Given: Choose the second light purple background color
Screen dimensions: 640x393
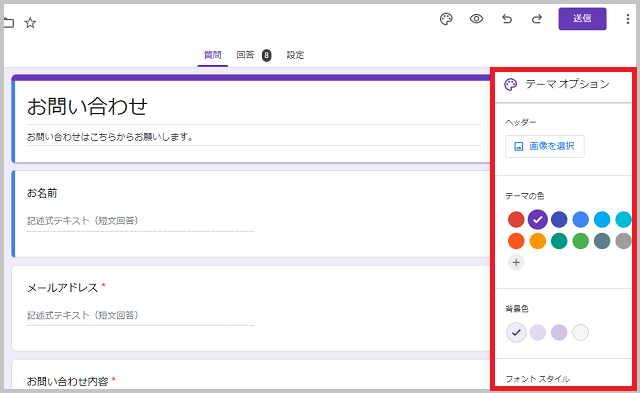Looking at the screenshot, I should click(x=538, y=332).
